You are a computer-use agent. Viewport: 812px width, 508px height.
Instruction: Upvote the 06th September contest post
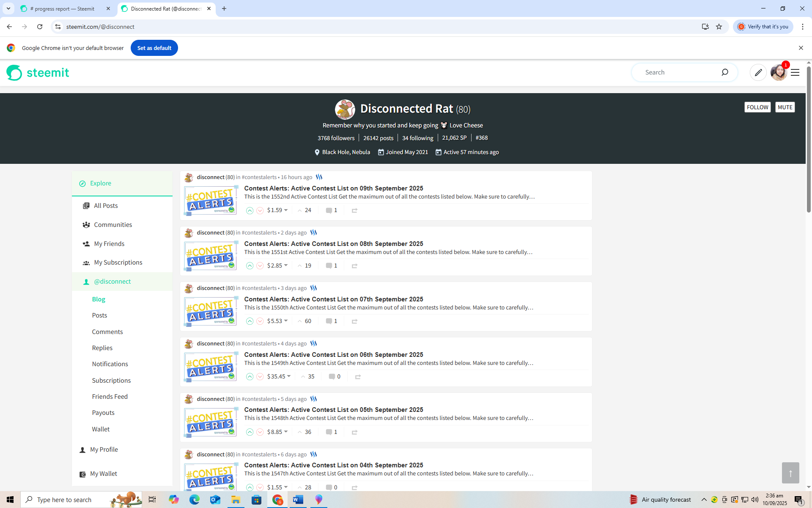(x=250, y=377)
